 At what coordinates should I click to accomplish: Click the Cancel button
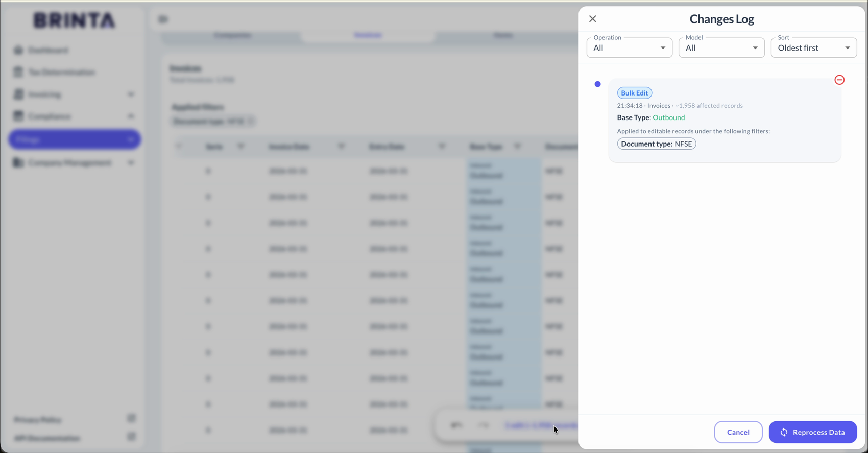(x=738, y=432)
